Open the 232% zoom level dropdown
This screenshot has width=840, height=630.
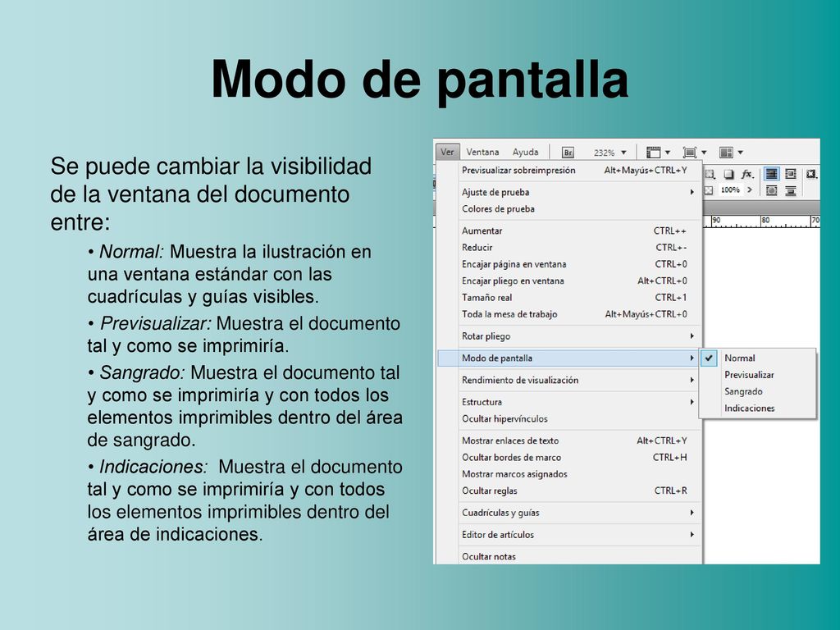coord(623,153)
